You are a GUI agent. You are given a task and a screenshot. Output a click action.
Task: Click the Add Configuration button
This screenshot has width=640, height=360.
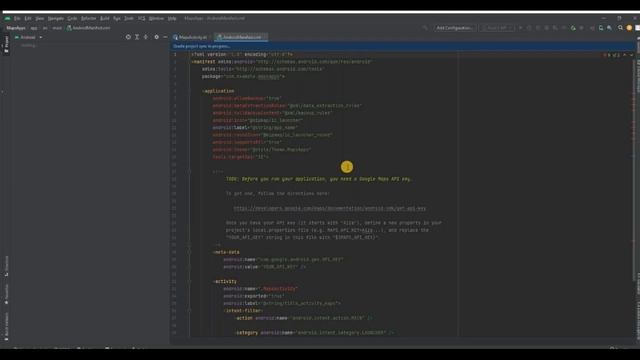click(x=454, y=28)
